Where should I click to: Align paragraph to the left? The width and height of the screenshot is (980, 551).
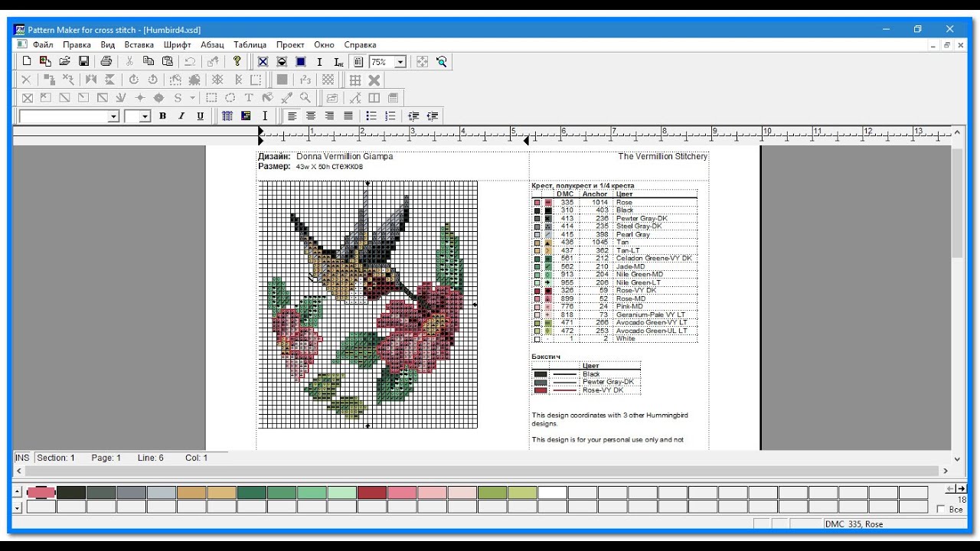[292, 116]
